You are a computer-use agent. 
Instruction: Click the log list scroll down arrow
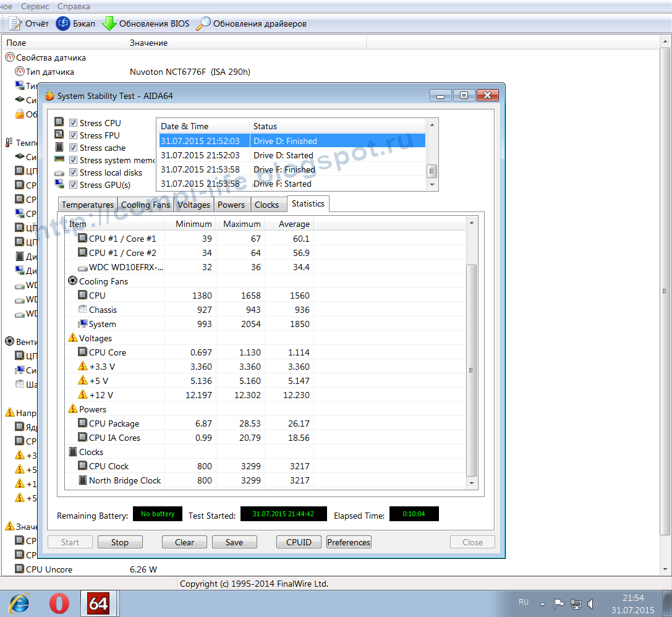(432, 185)
